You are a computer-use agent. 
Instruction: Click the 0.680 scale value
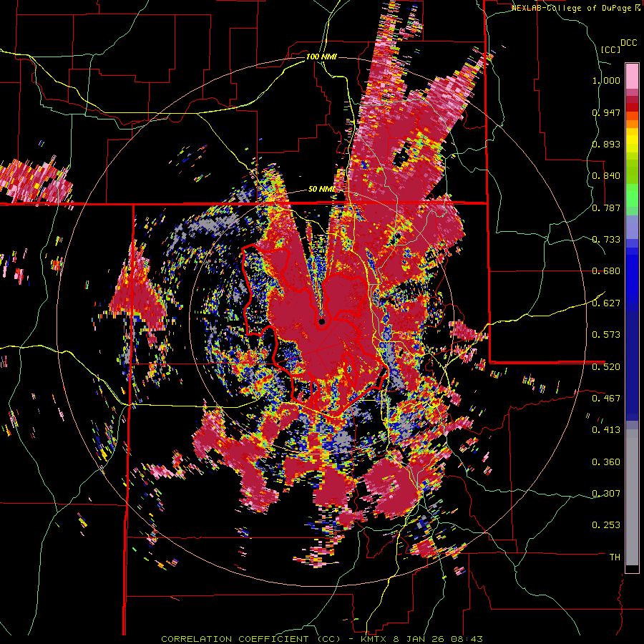pos(606,271)
